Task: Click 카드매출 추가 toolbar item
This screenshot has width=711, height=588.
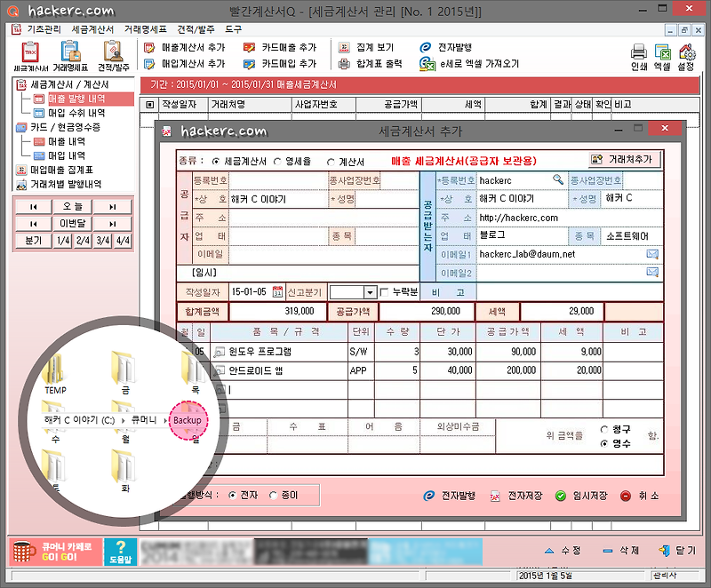Action: [280, 48]
